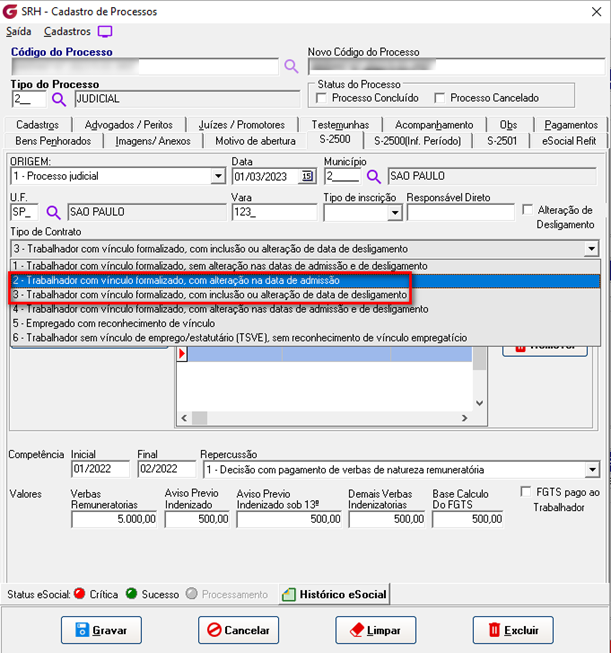The height and width of the screenshot is (653, 611).
Task: Select option 5 Empregado com reconhecimento de vínculo
Action: click(x=305, y=324)
